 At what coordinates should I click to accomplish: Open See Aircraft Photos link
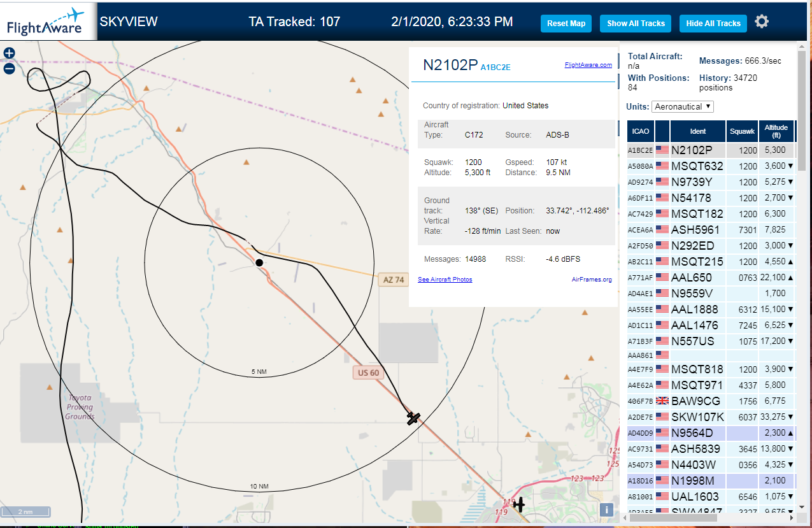point(445,280)
